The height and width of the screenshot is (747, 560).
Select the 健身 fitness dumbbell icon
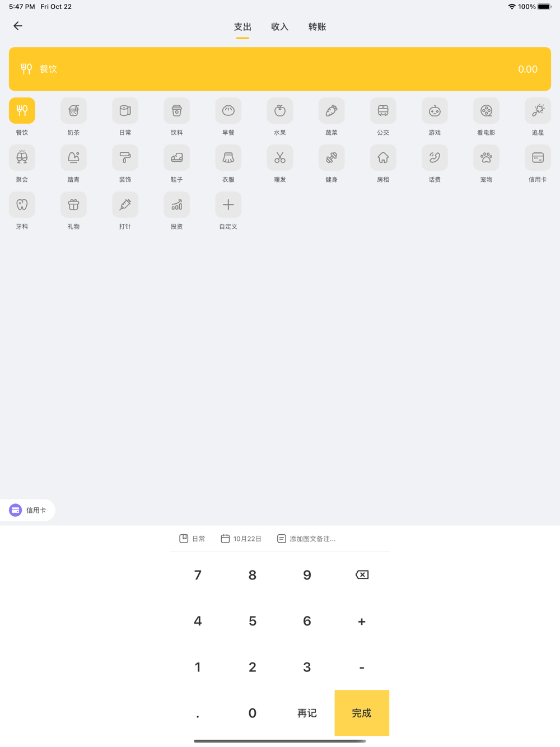(332, 158)
